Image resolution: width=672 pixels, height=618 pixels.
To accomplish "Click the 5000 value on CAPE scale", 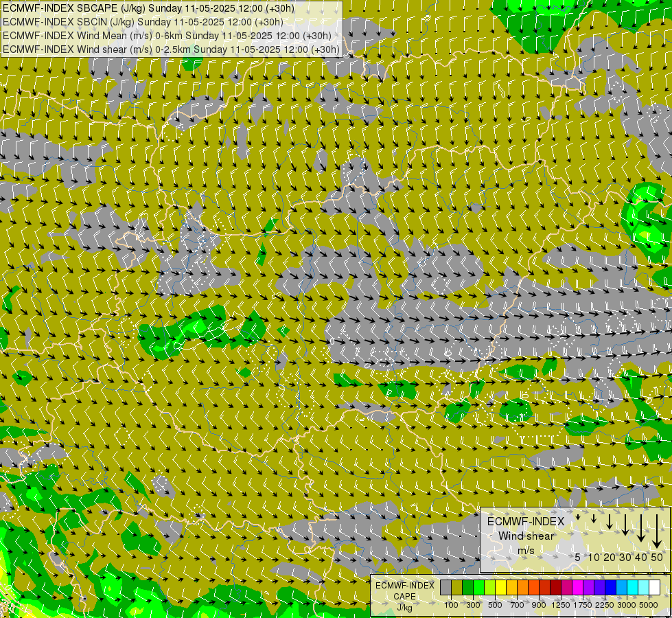I will click(649, 605).
